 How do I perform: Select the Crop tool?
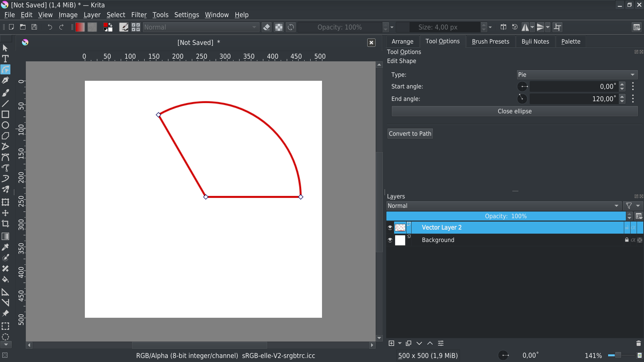tap(5, 224)
